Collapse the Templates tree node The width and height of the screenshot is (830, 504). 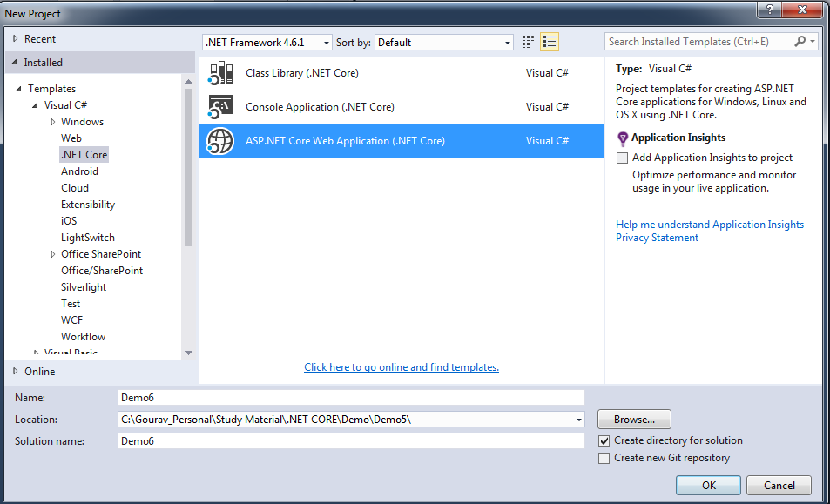[18, 89]
